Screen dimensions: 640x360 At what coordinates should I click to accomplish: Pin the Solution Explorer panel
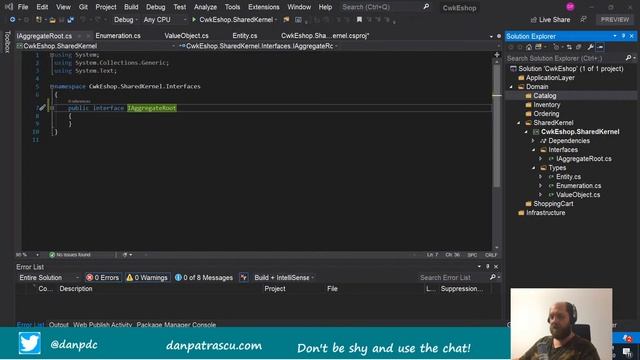(x=623, y=36)
